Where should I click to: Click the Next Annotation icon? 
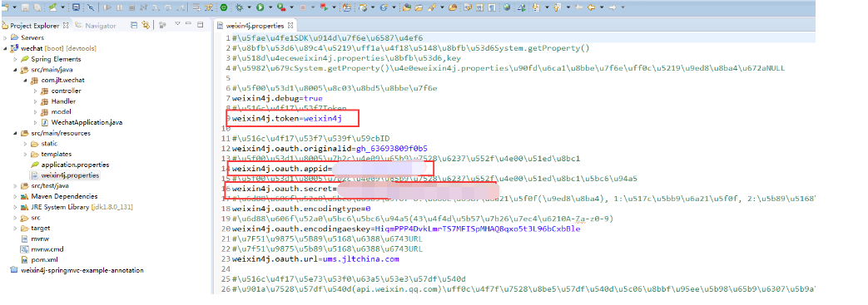click(x=537, y=7)
